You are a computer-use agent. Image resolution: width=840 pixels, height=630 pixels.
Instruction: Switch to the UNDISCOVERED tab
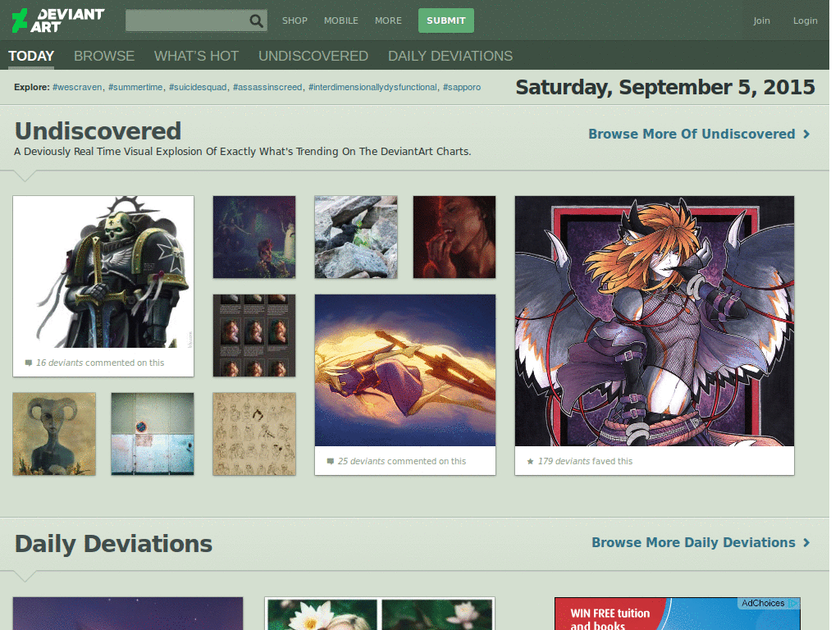(313, 56)
